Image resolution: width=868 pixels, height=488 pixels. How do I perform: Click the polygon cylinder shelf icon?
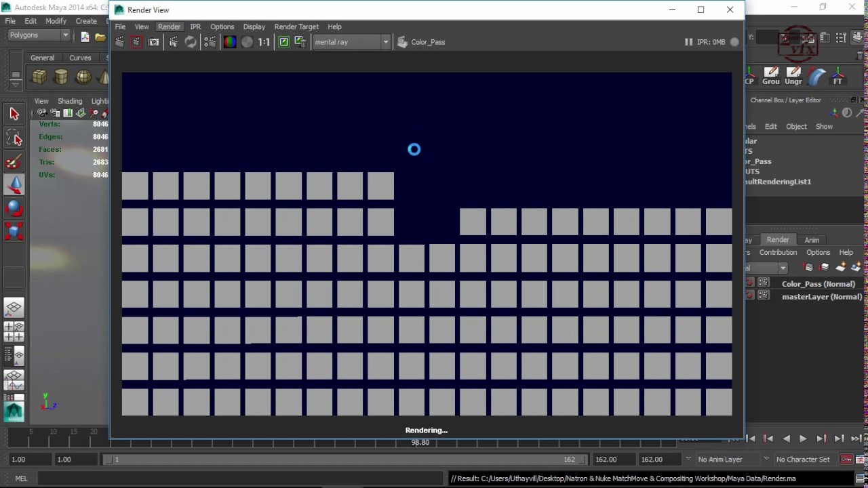click(x=61, y=77)
